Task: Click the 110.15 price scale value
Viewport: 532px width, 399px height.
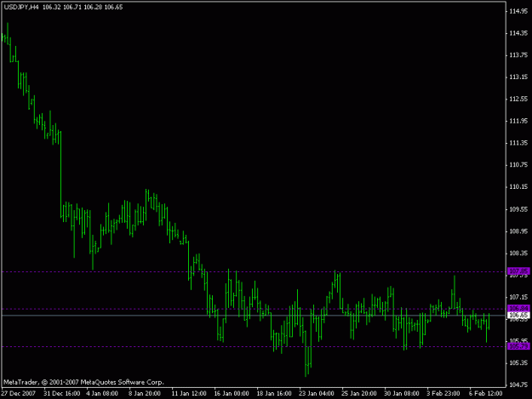Action: point(518,187)
